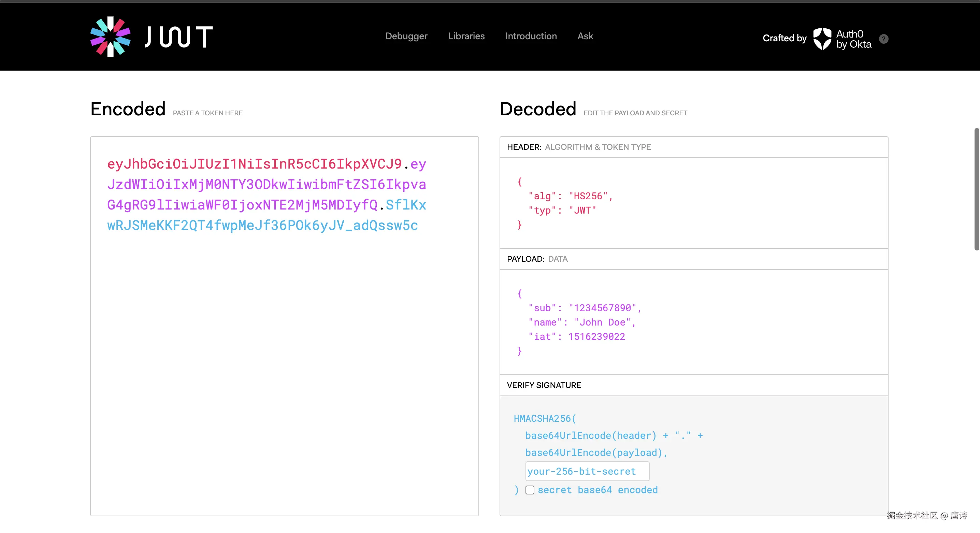Click the colorful JWT pinwheel logo icon
Viewport: 980px width, 533px height.
pyautogui.click(x=110, y=37)
